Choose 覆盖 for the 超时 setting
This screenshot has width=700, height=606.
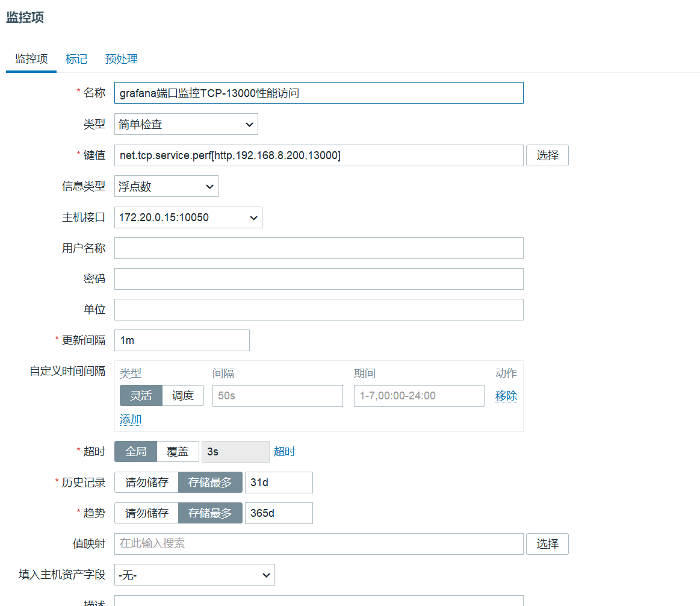[x=178, y=452]
